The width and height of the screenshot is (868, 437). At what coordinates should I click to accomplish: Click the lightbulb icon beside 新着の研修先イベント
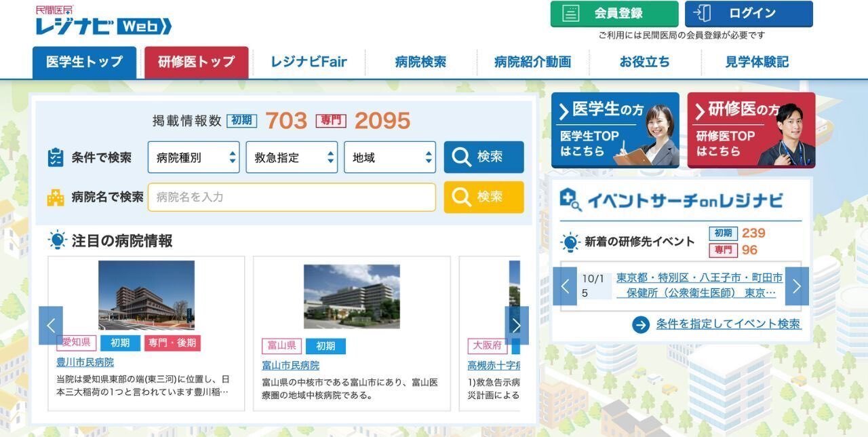[x=571, y=240]
